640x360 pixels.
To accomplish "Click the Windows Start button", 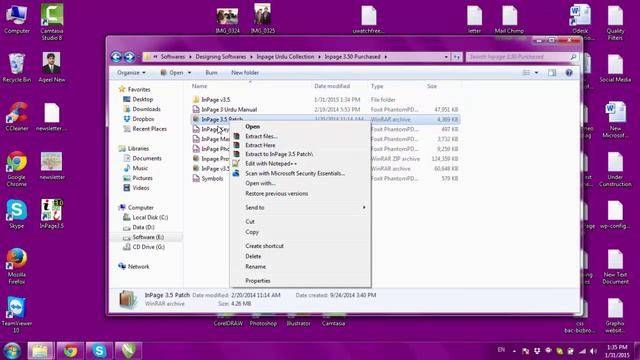I will (12, 351).
